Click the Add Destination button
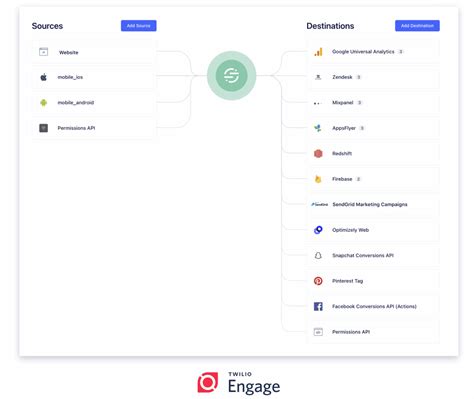The image size is (474, 399). point(417,26)
